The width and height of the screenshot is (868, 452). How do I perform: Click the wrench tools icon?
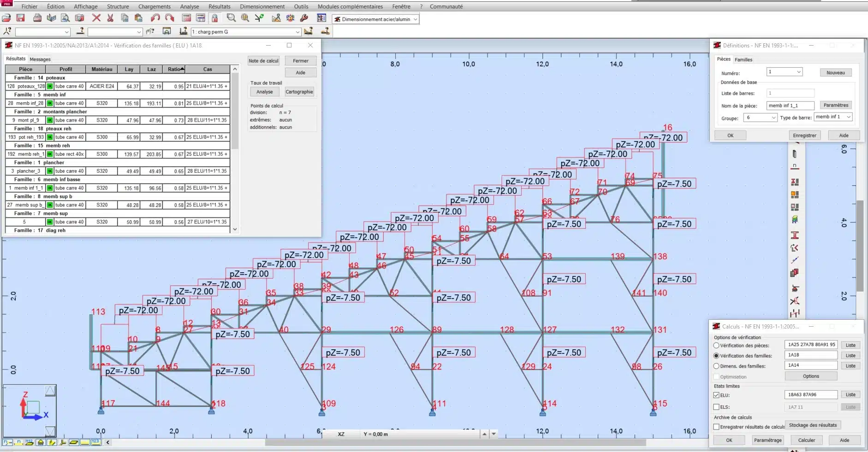[304, 18]
